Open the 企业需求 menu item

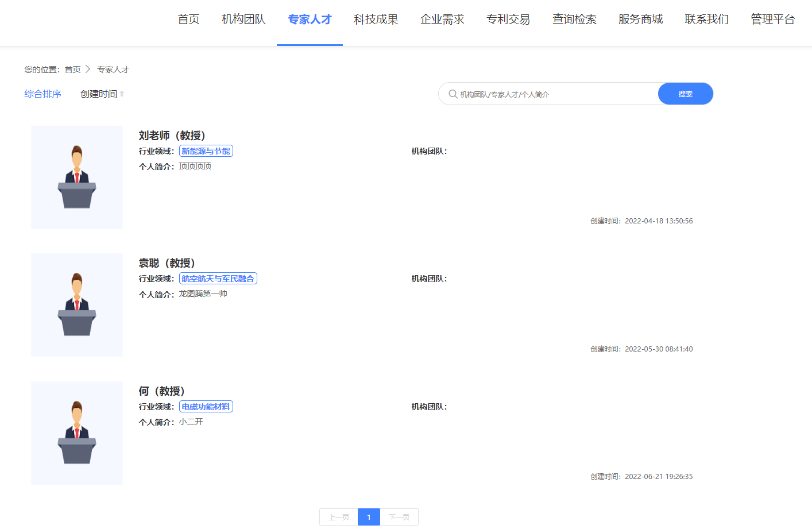[x=442, y=20]
